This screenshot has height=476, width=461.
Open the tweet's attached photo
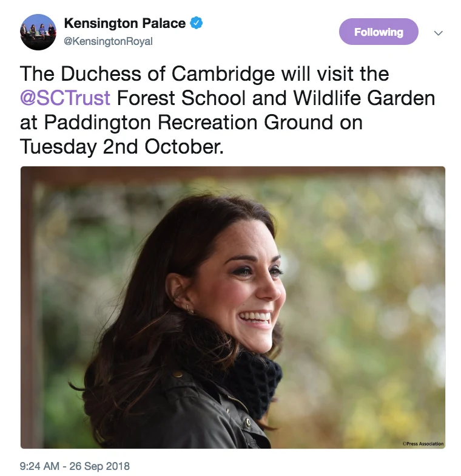(233, 307)
